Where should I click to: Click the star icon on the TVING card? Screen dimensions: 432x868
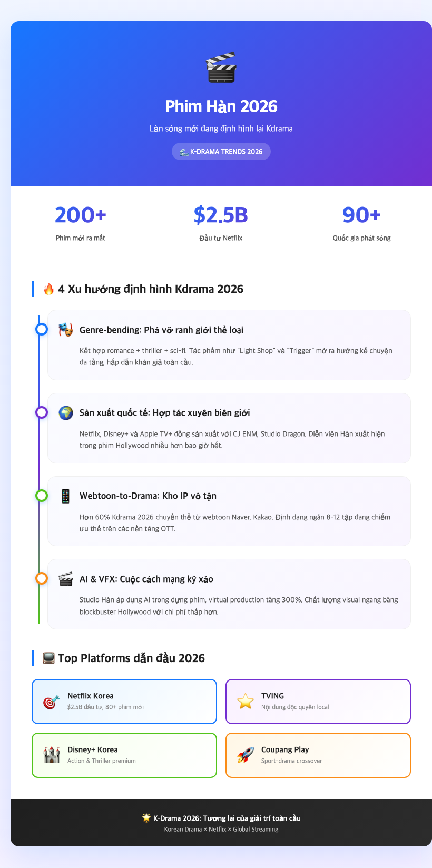[x=245, y=702]
